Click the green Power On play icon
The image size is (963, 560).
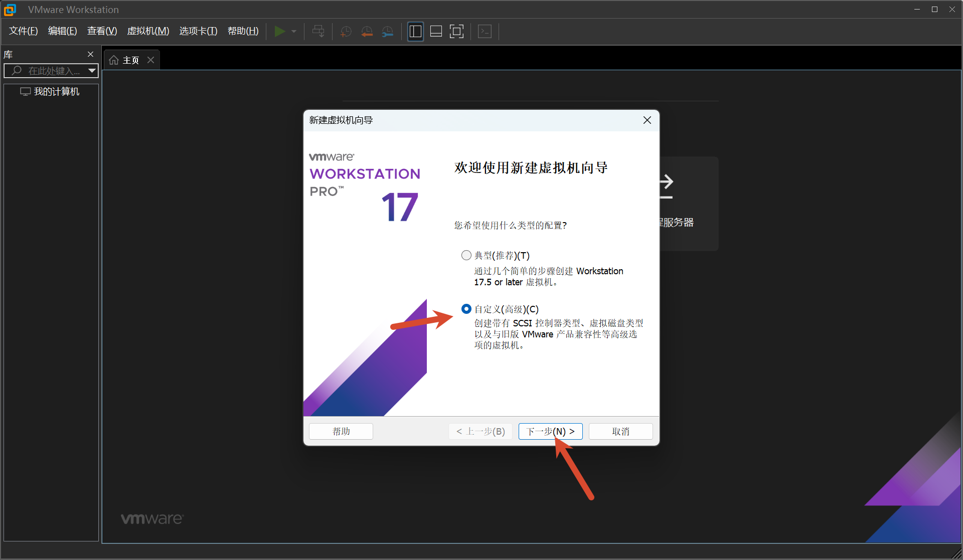[280, 31]
